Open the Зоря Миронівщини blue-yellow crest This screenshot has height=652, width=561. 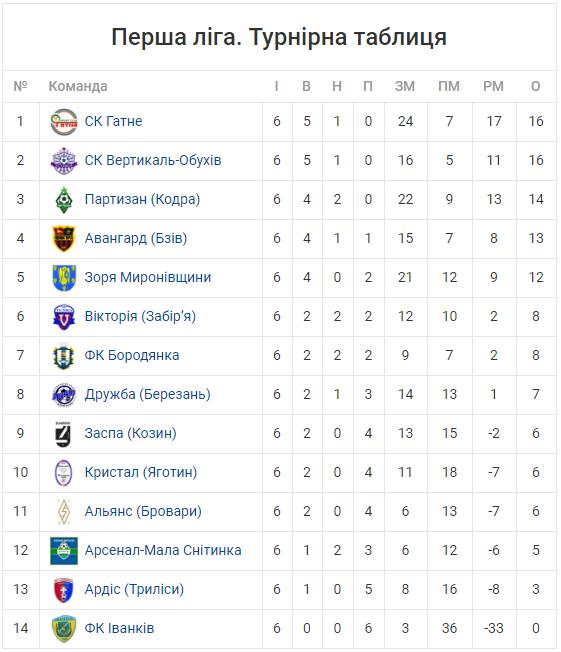(64, 277)
